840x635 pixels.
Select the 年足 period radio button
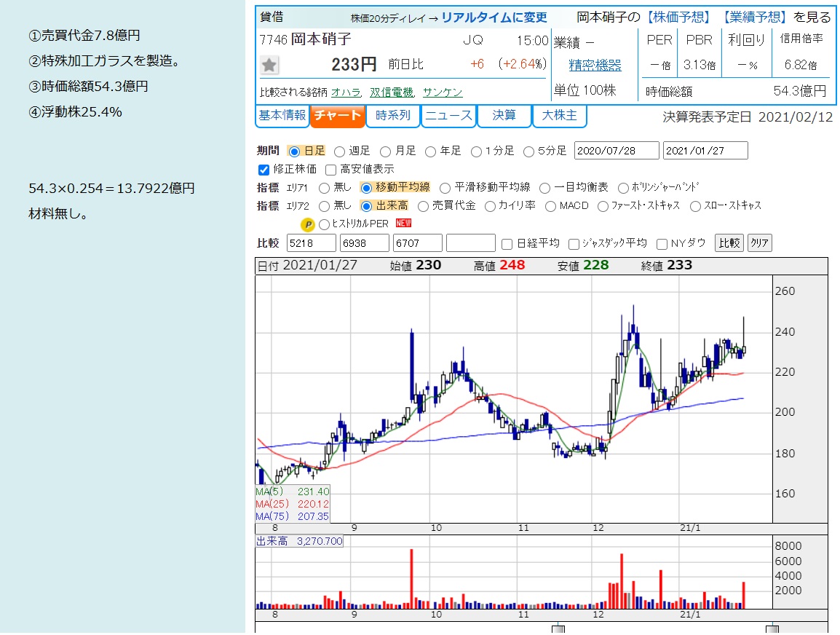tap(430, 151)
